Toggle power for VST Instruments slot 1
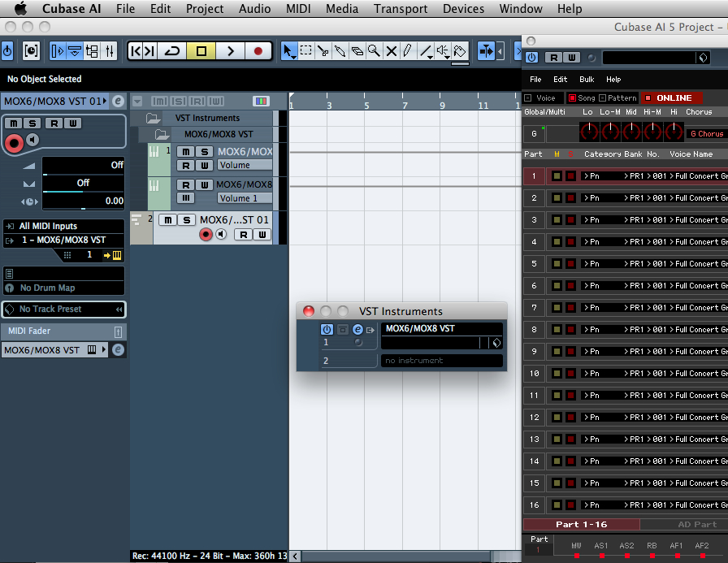 point(327,329)
